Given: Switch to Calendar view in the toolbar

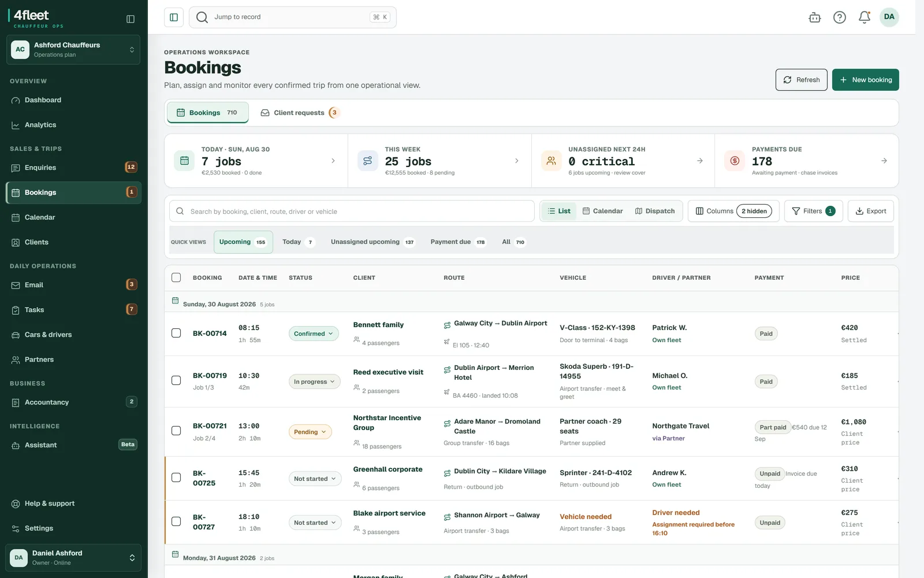Looking at the screenshot, I should (602, 211).
